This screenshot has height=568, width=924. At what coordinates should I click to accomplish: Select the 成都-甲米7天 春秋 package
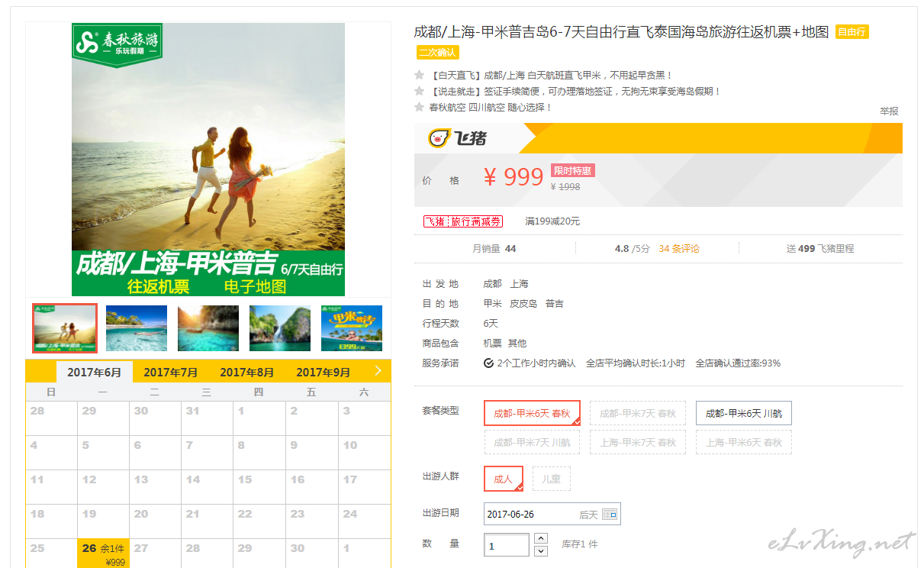pos(638,413)
